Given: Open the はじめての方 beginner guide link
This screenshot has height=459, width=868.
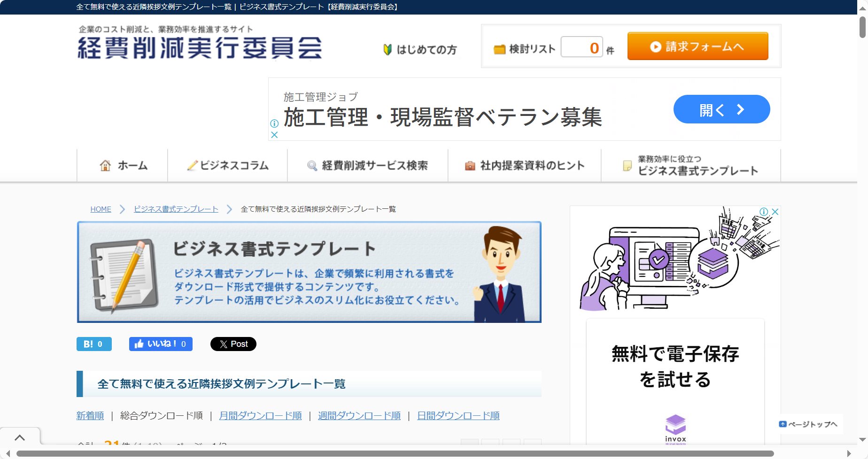Looking at the screenshot, I should [x=420, y=50].
